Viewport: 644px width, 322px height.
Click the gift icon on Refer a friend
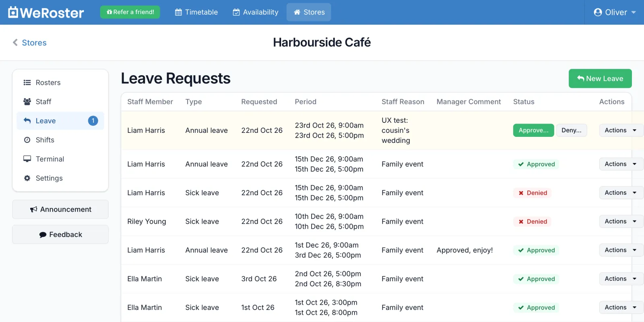(x=109, y=12)
